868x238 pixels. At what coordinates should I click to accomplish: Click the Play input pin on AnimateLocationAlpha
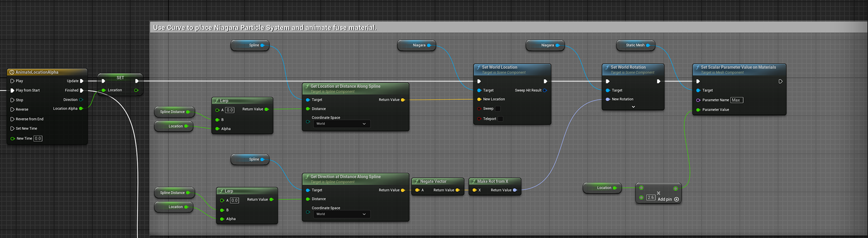tap(13, 81)
